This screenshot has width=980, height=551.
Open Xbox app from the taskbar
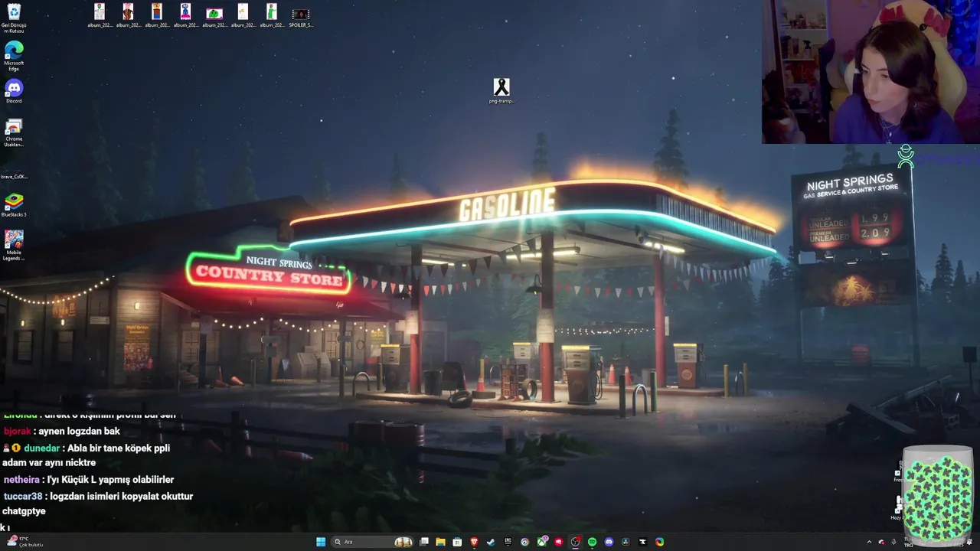(541, 542)
